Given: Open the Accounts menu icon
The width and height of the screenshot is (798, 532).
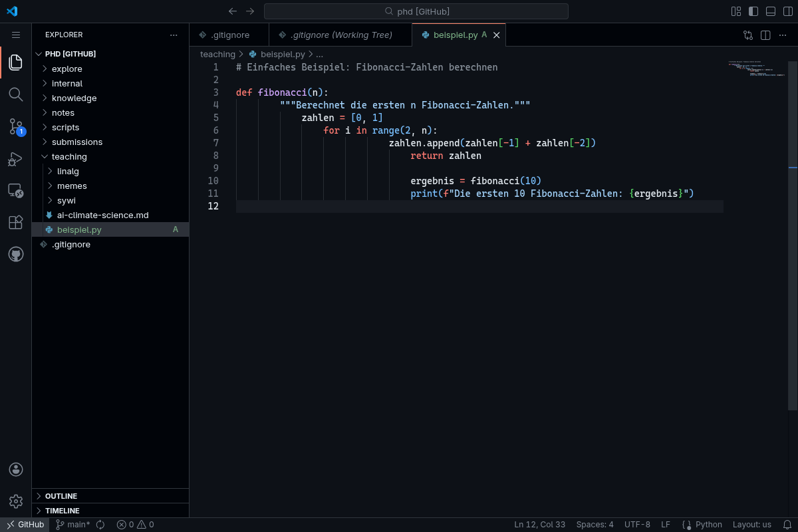Looking at the screenshot, I should (16, 469).
